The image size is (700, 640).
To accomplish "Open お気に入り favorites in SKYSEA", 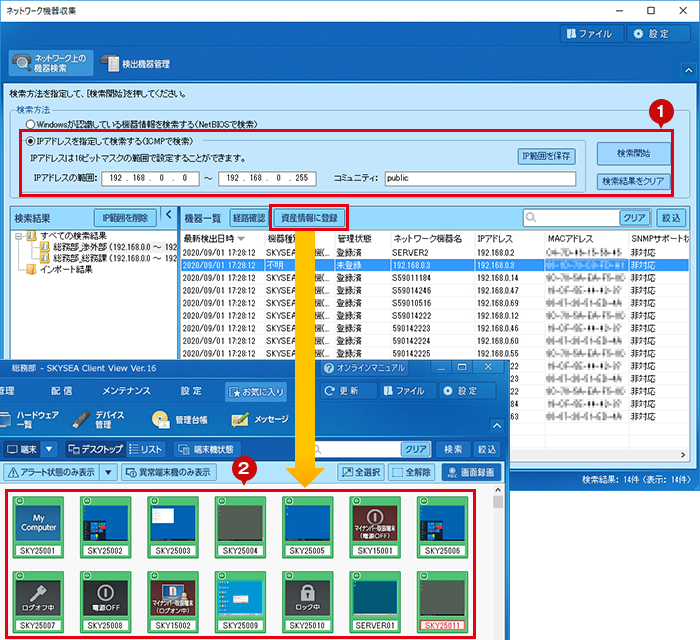I will pos(256,391).
